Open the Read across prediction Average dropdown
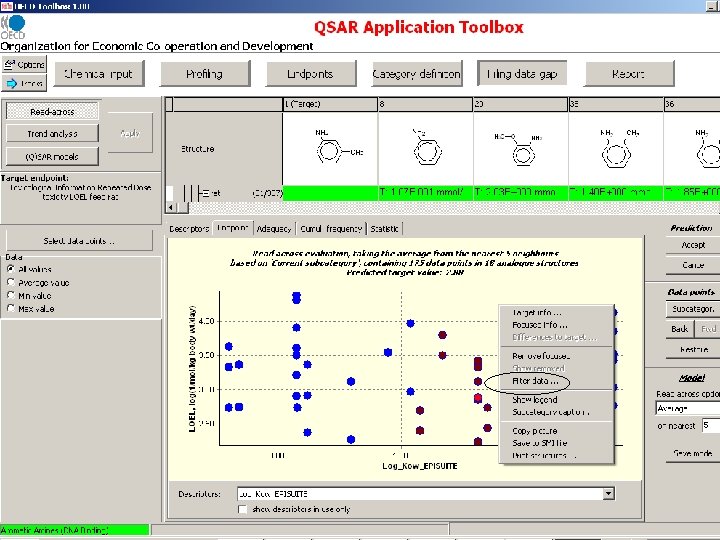720x540 pixels. pyautogui.click(x=687, y=408)
